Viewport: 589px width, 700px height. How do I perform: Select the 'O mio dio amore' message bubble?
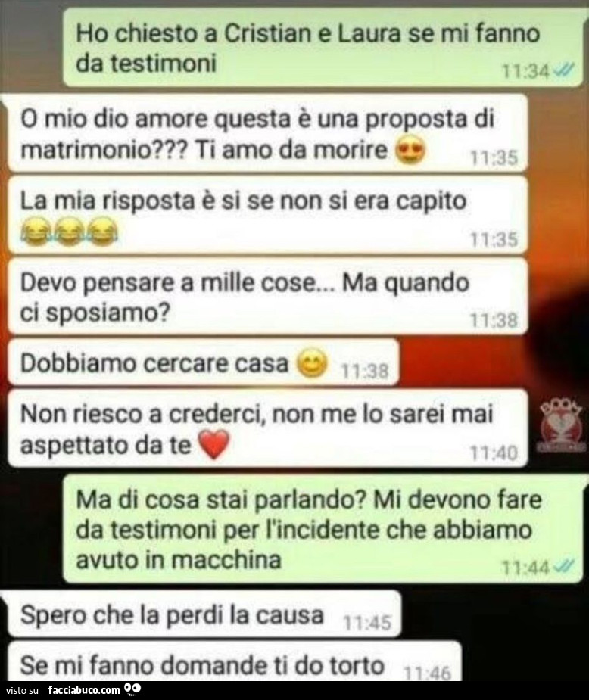point(267,133)
